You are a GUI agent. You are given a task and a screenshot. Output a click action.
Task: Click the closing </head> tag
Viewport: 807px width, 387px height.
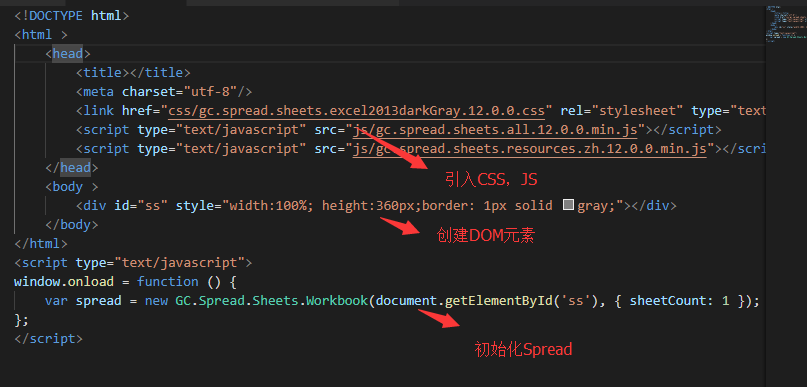pos(72,168)
